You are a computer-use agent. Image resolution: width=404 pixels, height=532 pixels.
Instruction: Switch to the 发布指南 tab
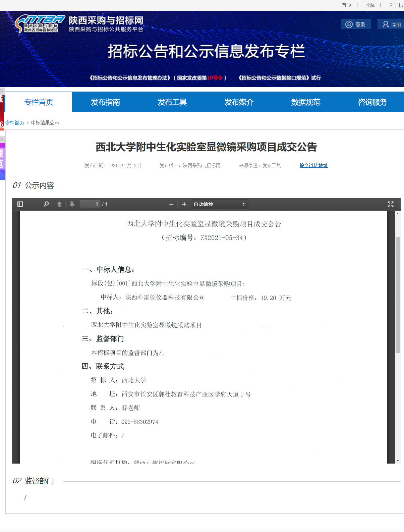105,102
